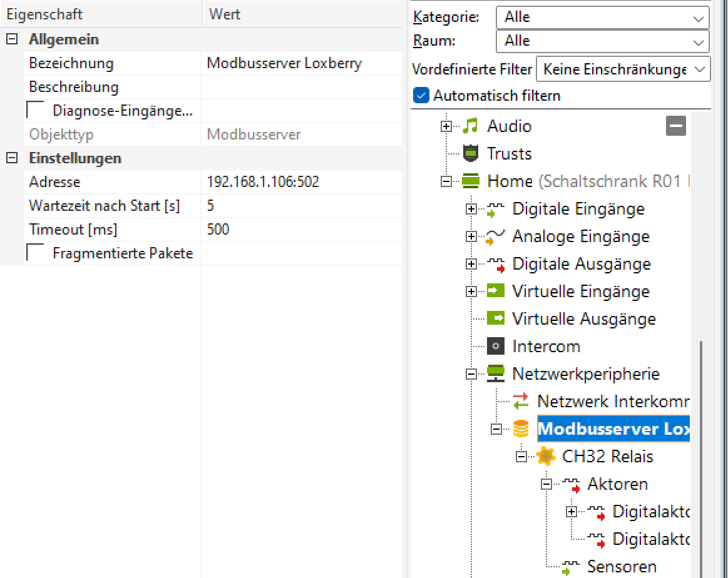This screenshot has width=728, height=578.
Task: Click the Intercom device icon
Action: [495, 347]
